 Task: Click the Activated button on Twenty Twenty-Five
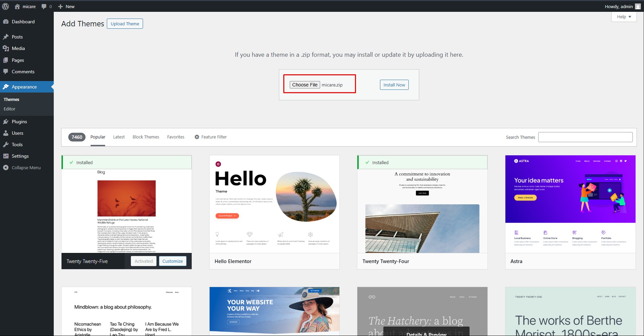point(144,261)
